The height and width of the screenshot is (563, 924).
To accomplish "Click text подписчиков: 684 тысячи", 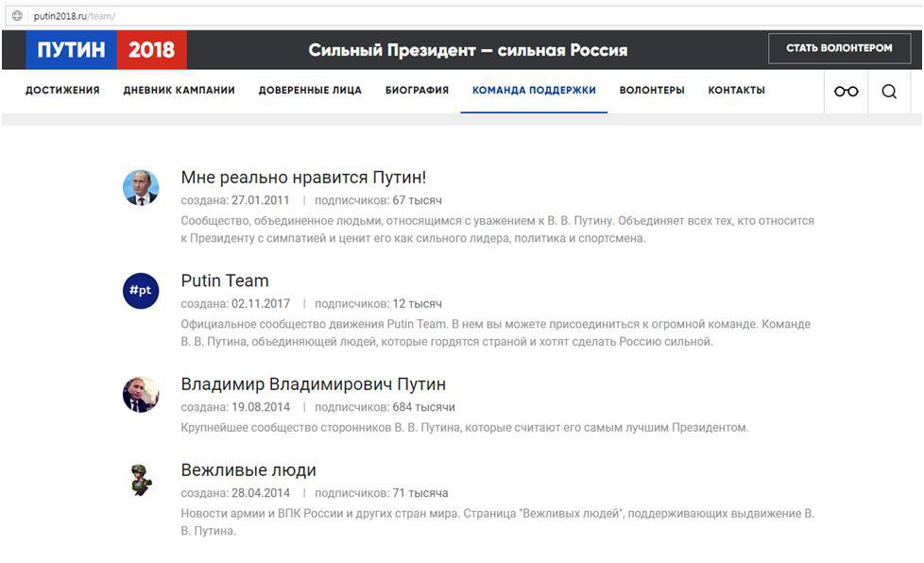I will (385, 407).
